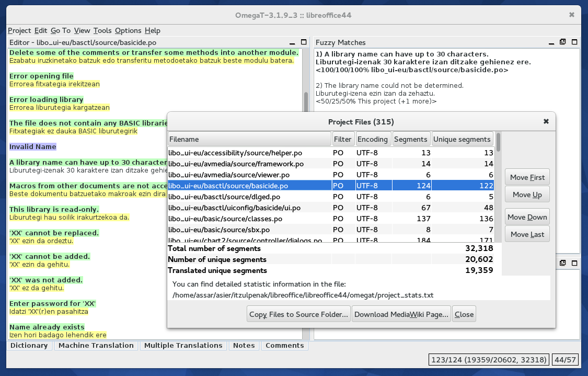Click the Project Files list scrollbar
588x376 pixels.
499,188
